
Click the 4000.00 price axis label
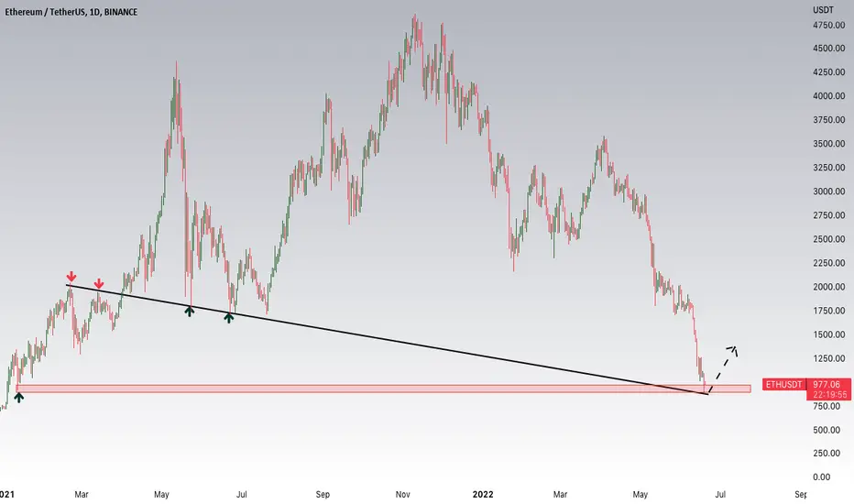click(x=829, y=96)
